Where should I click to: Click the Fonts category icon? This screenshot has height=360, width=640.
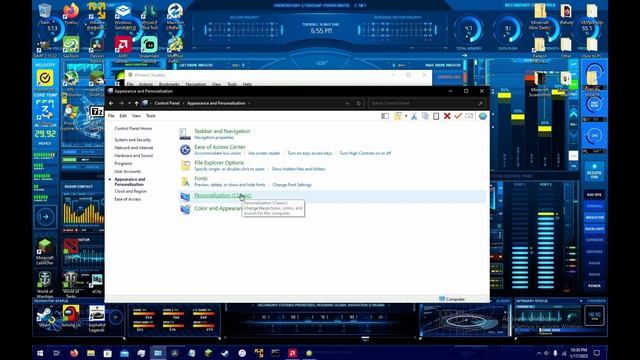tap(185, 181)
